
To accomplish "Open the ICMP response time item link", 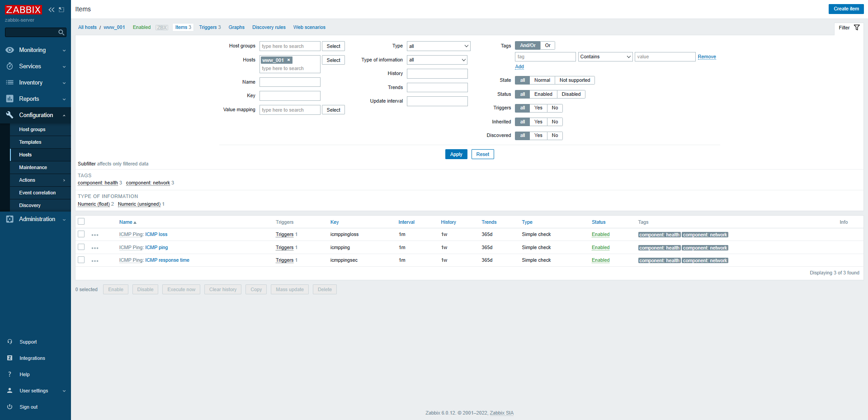I will pyautogui.click(x=167, y=260).
